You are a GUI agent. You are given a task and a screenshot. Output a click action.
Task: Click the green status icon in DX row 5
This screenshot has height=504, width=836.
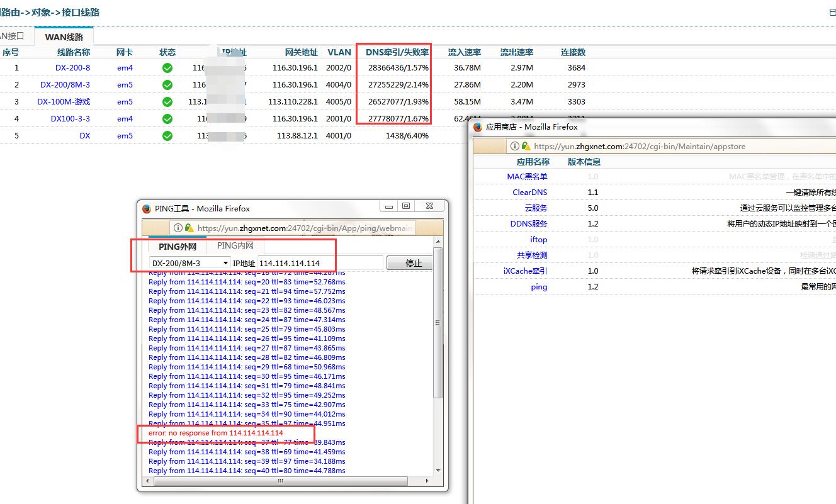click(167, 136)
